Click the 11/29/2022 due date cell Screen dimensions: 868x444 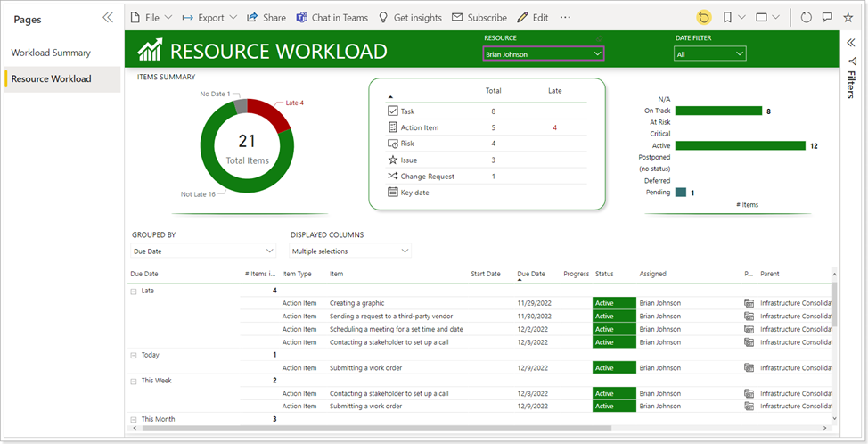tap(534, 303)
